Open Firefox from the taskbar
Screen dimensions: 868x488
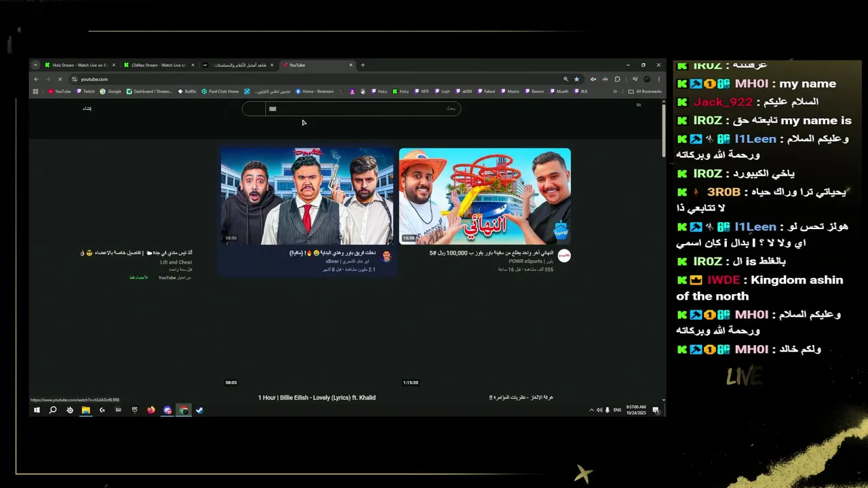click(x=151, y=410)
